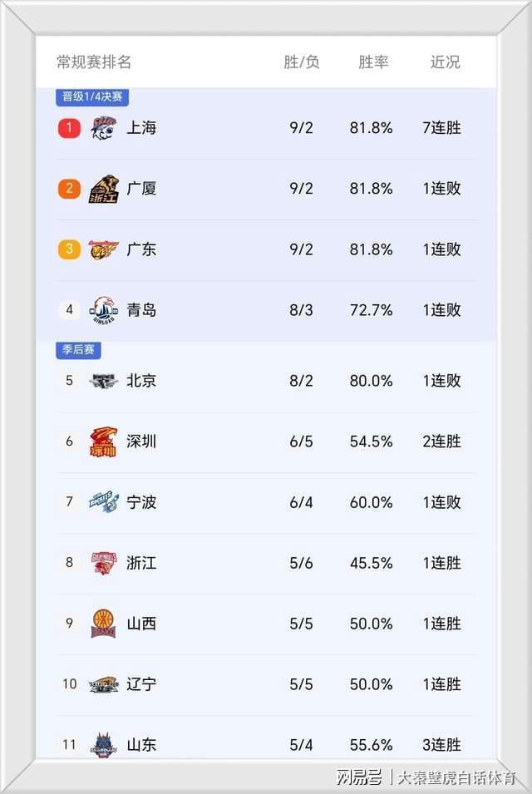Screen dimensions: 532x794
Task: Click the Ningbo Rockets team logo
Action: (104, 502)
